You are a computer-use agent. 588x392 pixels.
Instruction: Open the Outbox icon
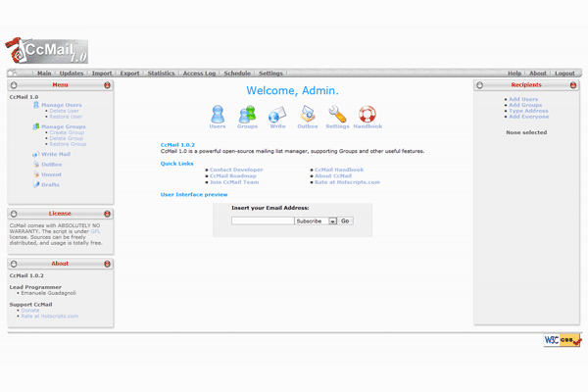click(307, 115)
